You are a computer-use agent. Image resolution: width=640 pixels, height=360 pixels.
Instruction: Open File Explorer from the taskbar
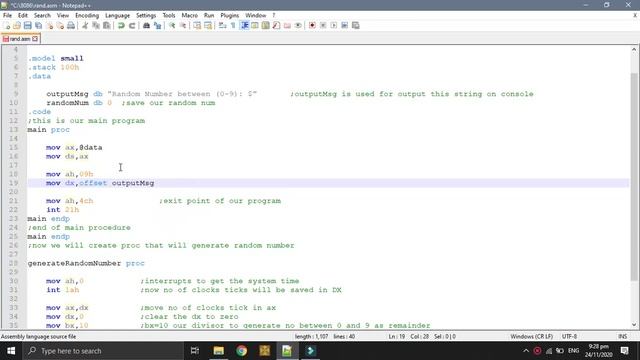tap(219, 351)
